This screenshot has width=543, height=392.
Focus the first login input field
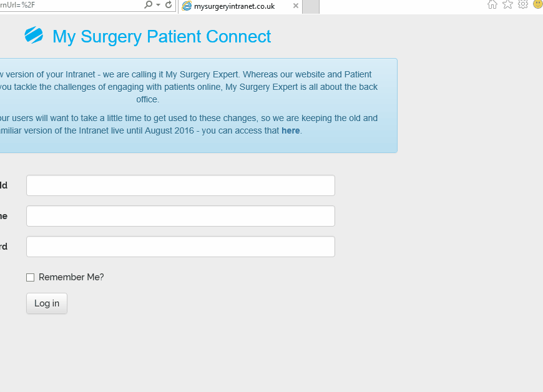coord(180,185)
